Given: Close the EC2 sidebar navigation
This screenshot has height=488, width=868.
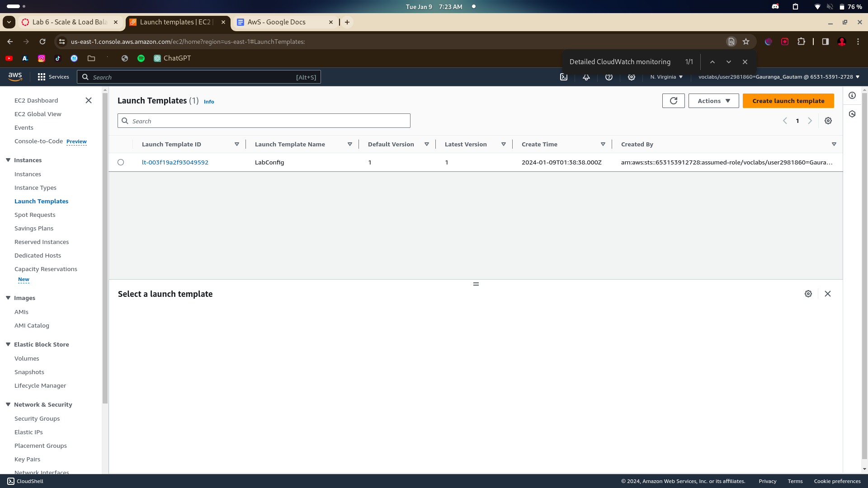Looking at the screenshot, I should pyautogui.click(x=89, y=100).
